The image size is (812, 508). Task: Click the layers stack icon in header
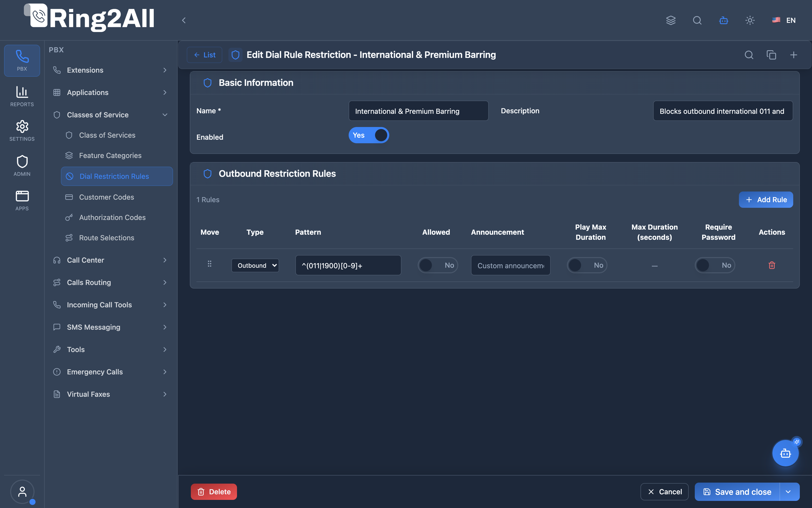click(x=671, y=20)
